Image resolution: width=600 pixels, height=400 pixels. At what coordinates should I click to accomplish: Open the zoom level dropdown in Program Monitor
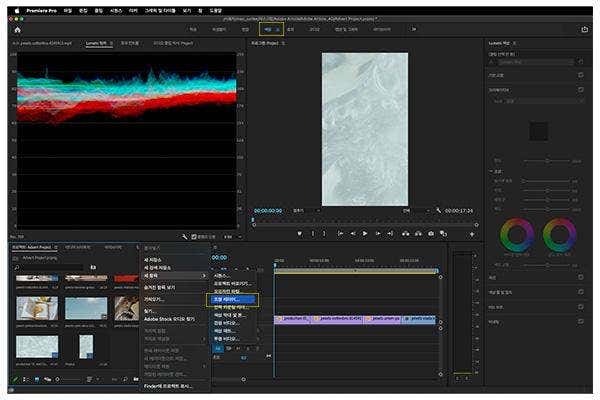304,211
